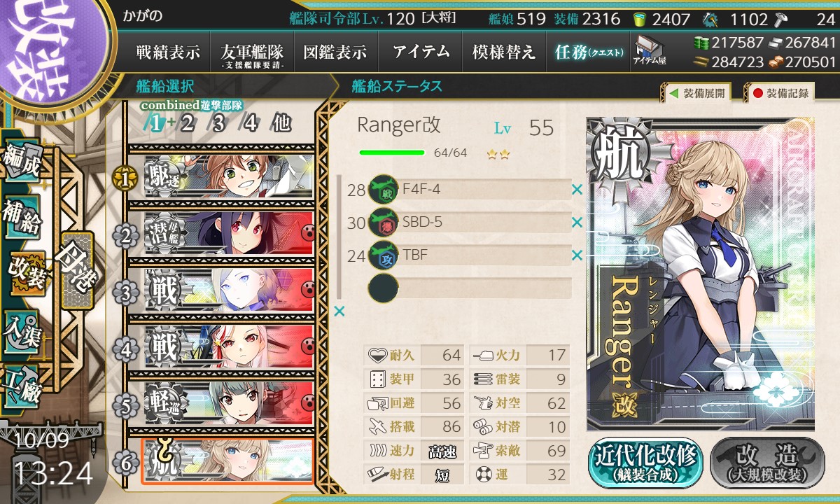The height and width of the screenshot is (504, 840).
Task: Open the 補給 resupply side icon
Action: [22, 216]
